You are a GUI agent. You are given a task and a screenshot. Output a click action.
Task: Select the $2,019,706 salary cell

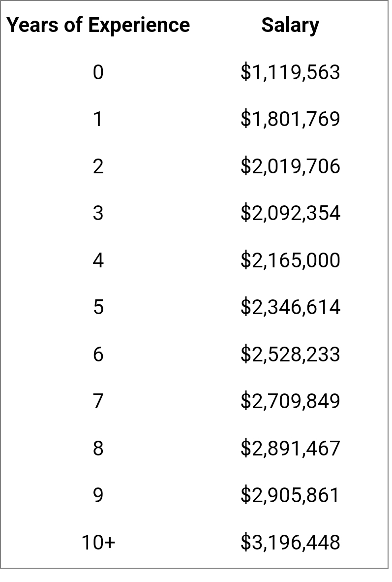(x=290, y=166)
